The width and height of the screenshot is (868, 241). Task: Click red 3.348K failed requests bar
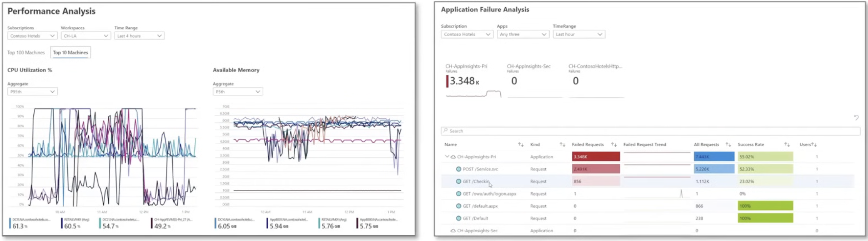(x=596, y=157)
